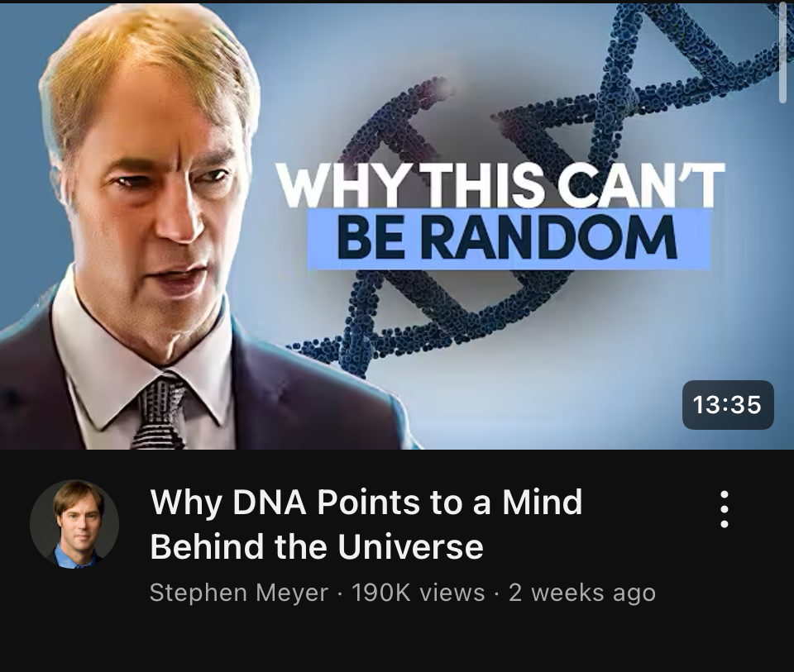Viewport: 794px width, 672px height.
Task: Click the 2 weeks ago upload date
Action: coord(581,592)
